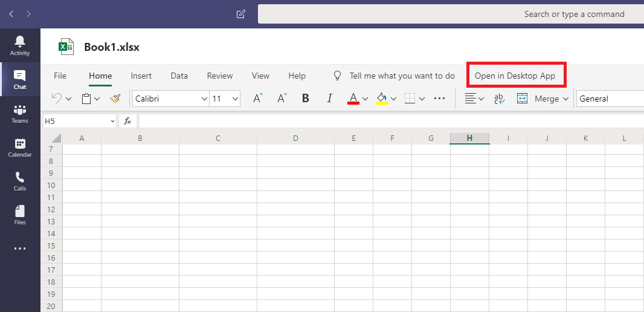The height and width of the screenshot is (312, 644).
Task: Select row 19 header
Action: (x=51, y=294)
